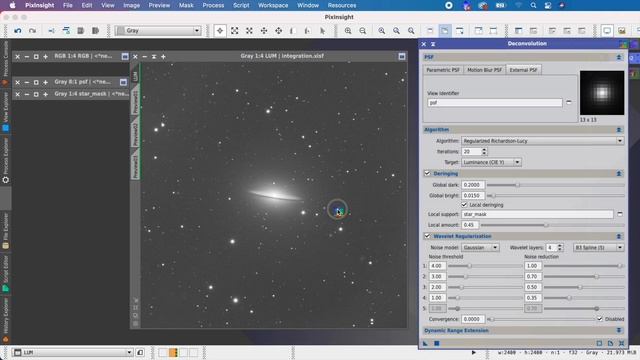The height and width of the screenshot is (360, 640).
Task: Click the Browse Documentation icon in Deconvolution
Action: pyautogui.click(x=610, y=343)
